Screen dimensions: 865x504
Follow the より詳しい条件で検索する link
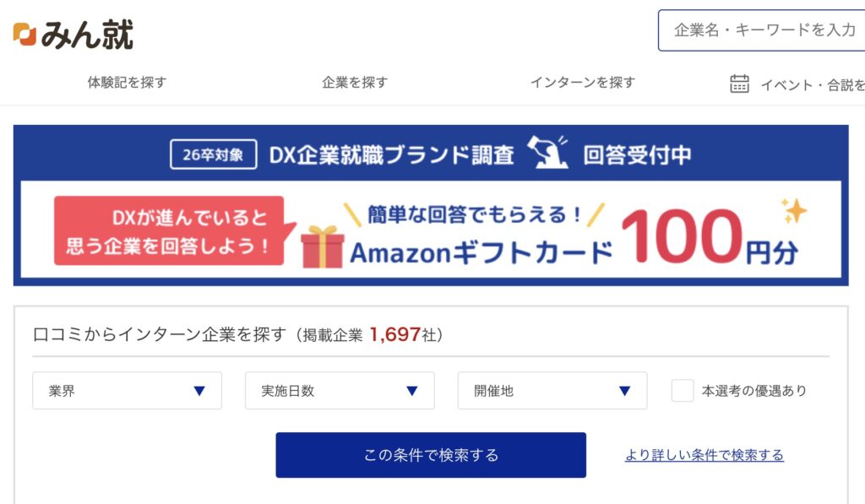[705, 455]
